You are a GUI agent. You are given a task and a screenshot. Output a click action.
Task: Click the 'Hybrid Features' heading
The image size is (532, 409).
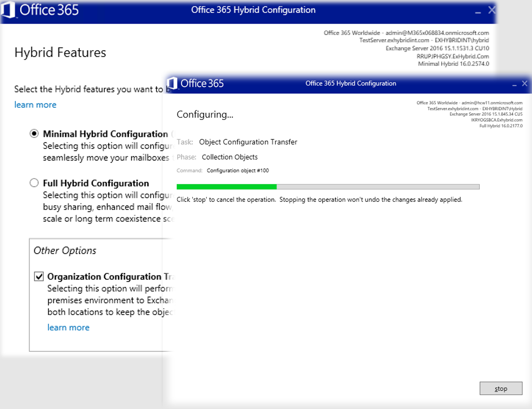[60, 53]
